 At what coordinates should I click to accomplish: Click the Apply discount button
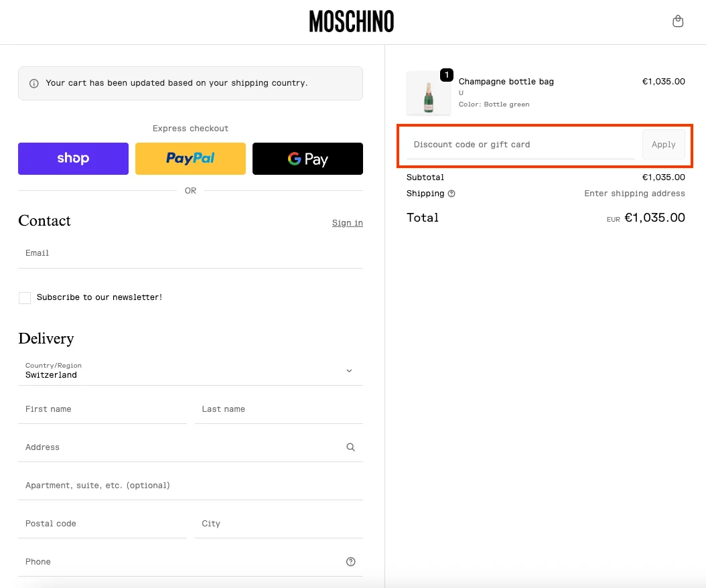point(663,144)
